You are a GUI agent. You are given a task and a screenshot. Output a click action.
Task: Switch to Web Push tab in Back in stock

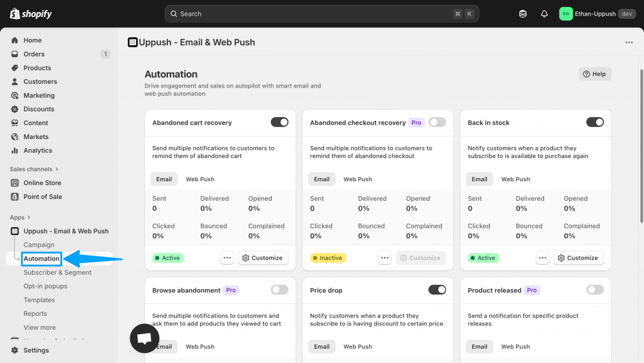[515, 179]
